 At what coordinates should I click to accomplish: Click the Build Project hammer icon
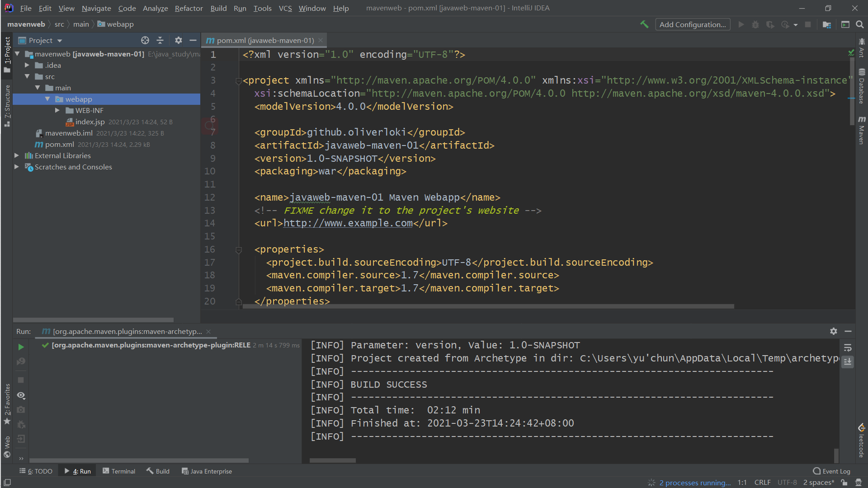pos(644,24)
